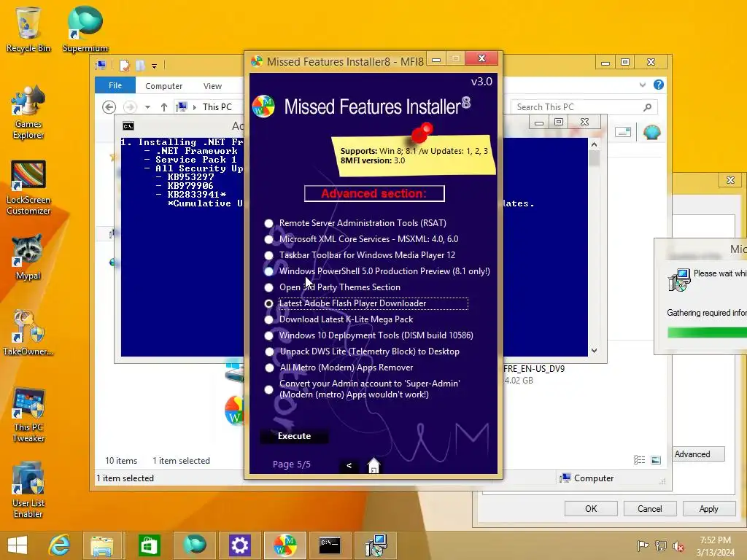Click the console scrollbar up arrow
This screenshot has height=560, width=747.
pos(594,144)
